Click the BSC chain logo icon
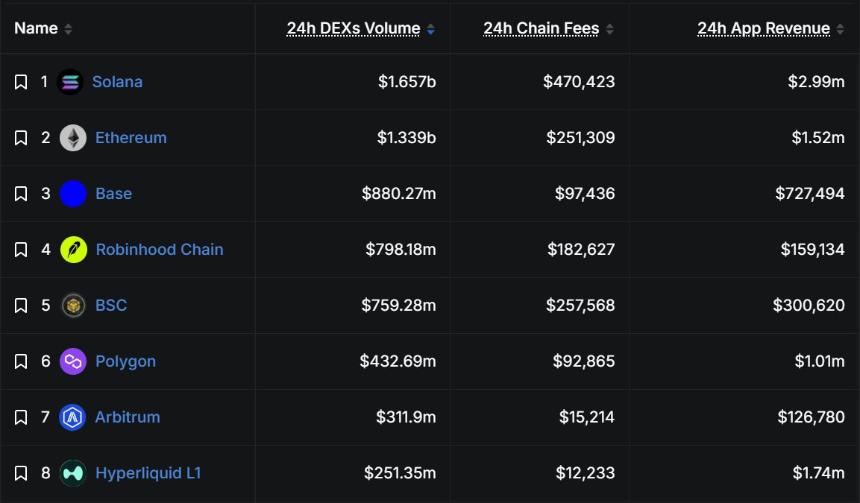860x503 pixels. (x=73, y=306)
